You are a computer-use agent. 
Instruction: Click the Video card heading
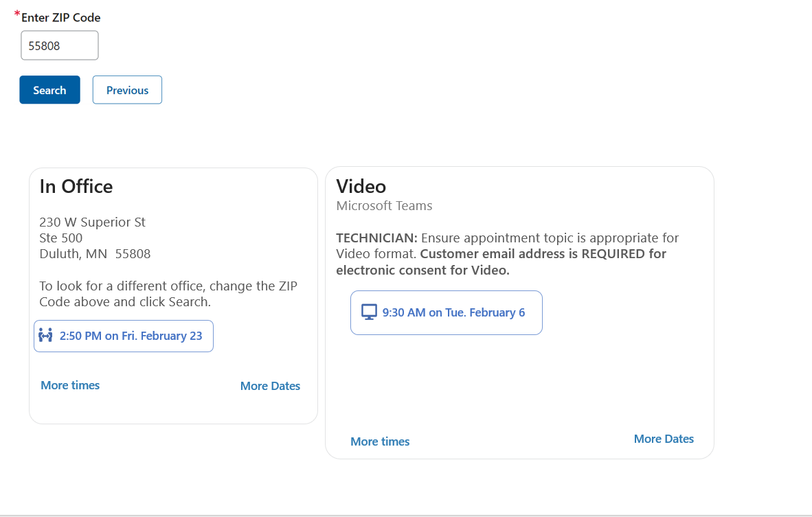pyautogui.click(x=361, y=186)
